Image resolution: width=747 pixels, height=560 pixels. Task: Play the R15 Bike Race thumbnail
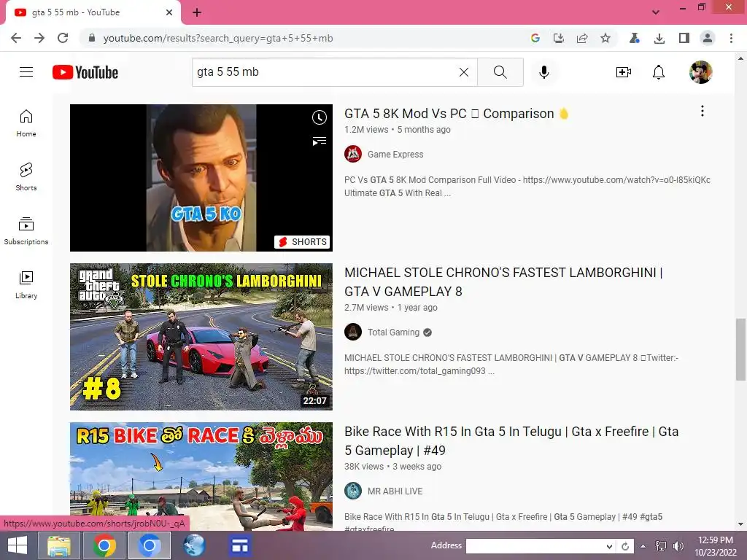click(x=201, y=476)
